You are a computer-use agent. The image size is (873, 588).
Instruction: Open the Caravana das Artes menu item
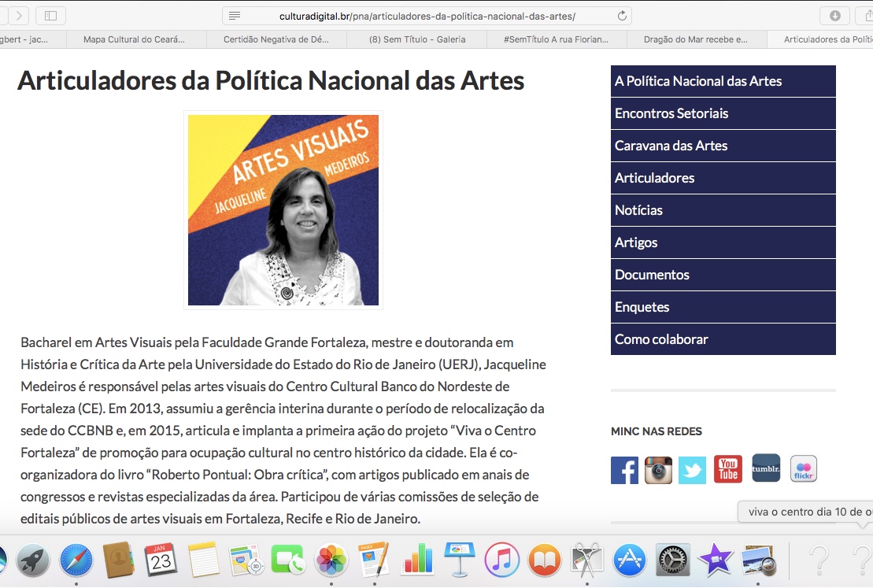coord(671,146)
